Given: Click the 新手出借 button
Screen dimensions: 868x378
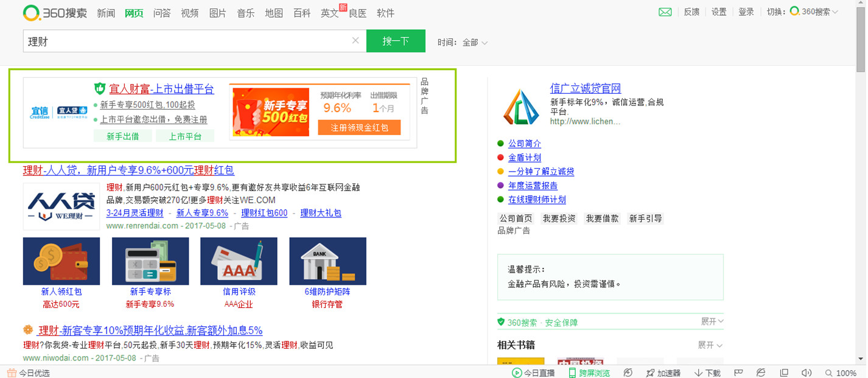Looking at the screenshot, I should pos(123,136).
